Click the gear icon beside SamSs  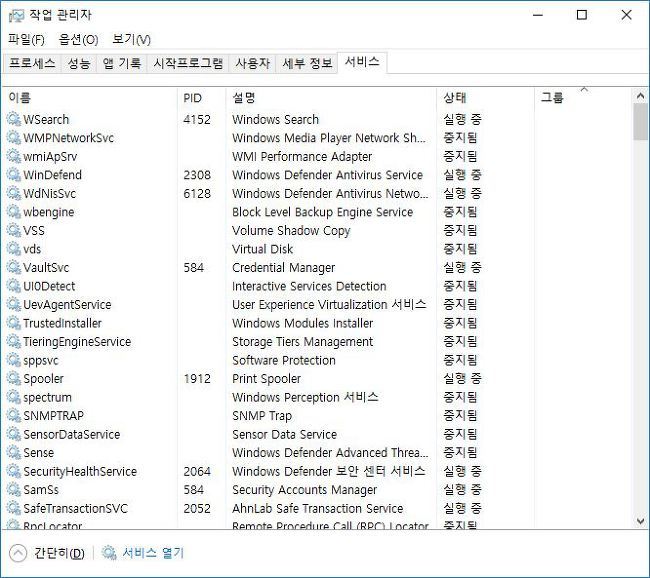tap(14, 490)
